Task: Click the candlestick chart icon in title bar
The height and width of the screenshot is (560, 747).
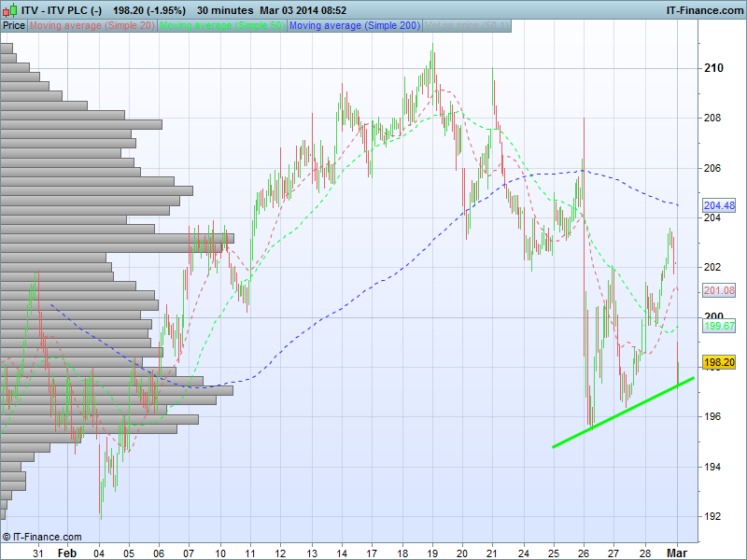Action: click(9, 10)
